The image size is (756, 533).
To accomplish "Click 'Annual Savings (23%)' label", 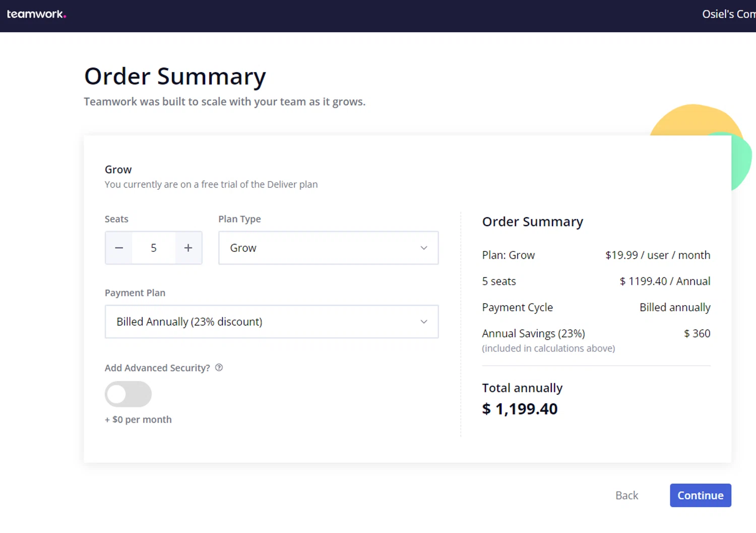I will pos(533,334).
